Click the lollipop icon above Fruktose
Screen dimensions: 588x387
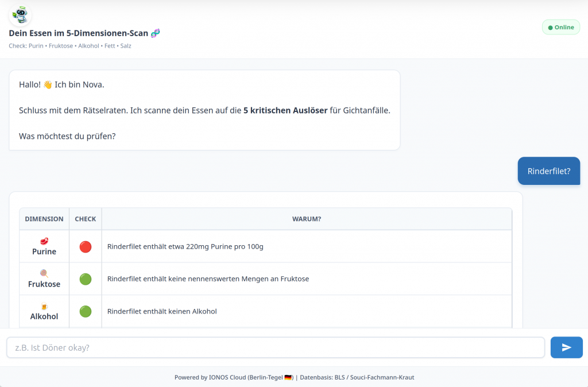pyautogui.click(x=44, y=273)
